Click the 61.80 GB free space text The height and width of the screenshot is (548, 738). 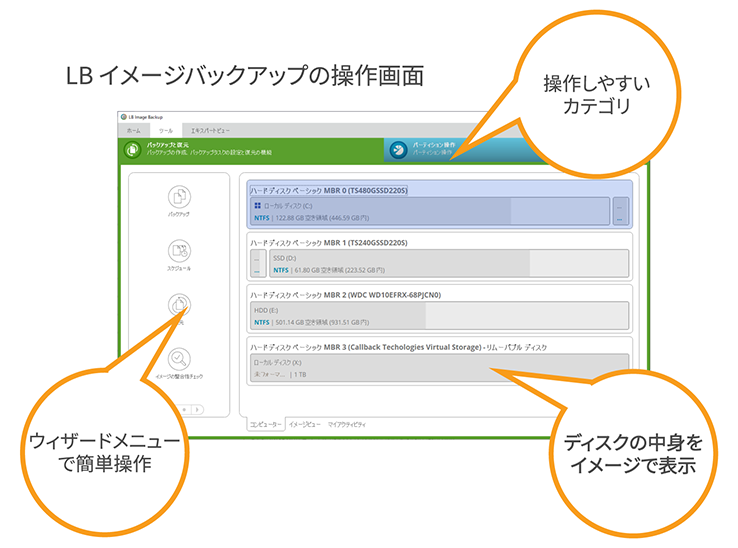coord(340,270)
